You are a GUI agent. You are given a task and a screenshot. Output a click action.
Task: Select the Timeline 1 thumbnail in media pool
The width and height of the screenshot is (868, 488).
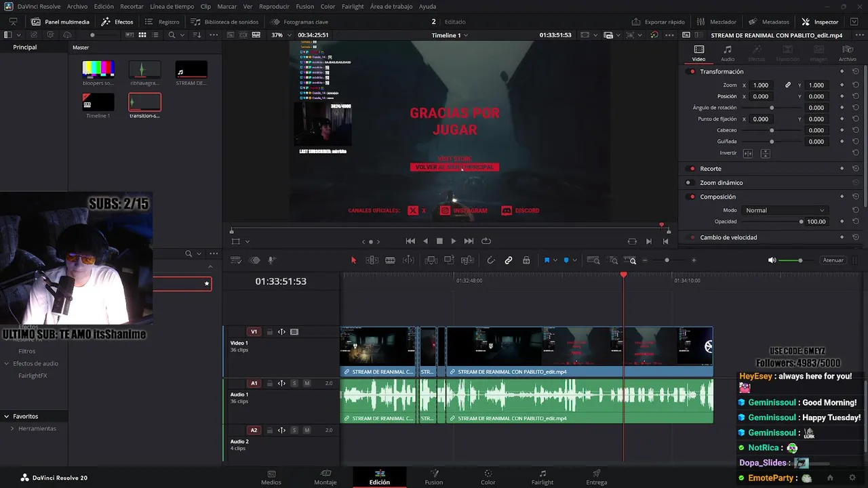pos(98,102)
